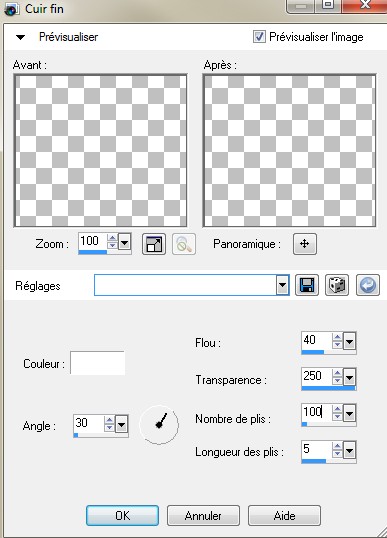Collapse the Prévisualiser section triangle
The image size is (387, 538).
point(21,37)
